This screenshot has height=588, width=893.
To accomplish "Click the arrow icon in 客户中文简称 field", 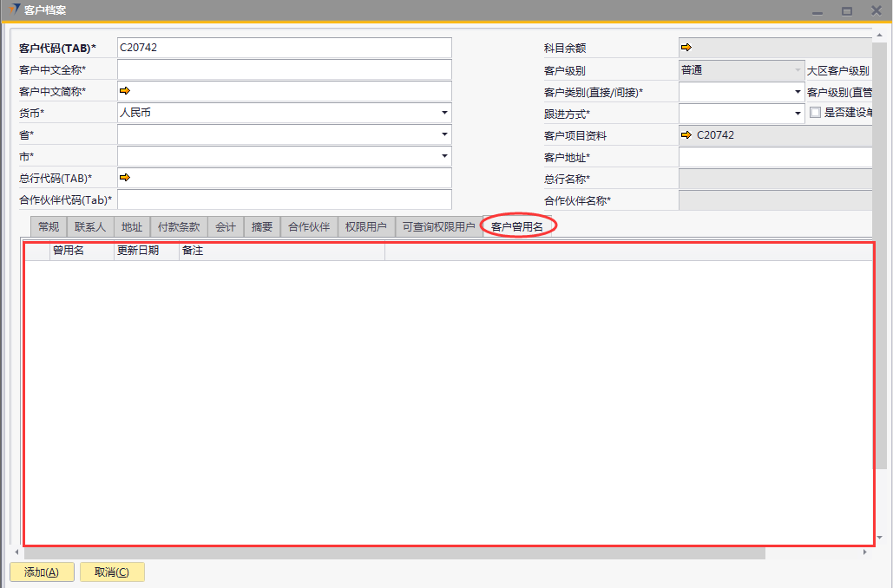I will 124,91.
